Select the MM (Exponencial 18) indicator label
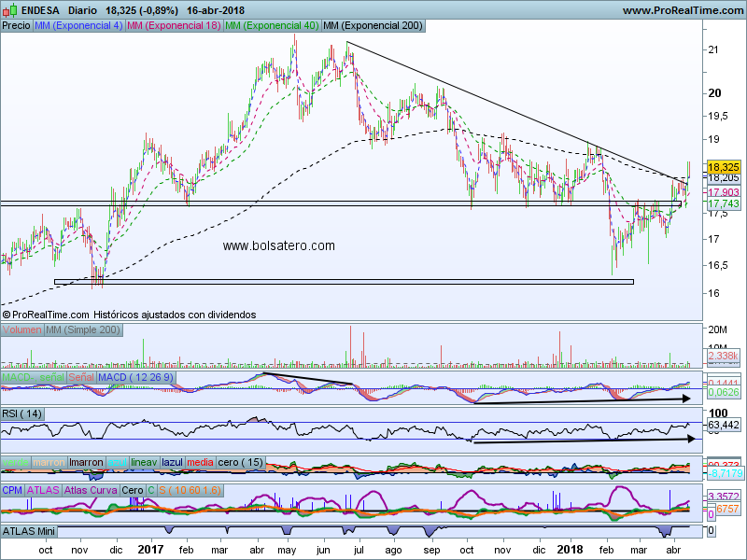Image resolution: width=747 pixels, height=560 pixels. coord(173,26)
